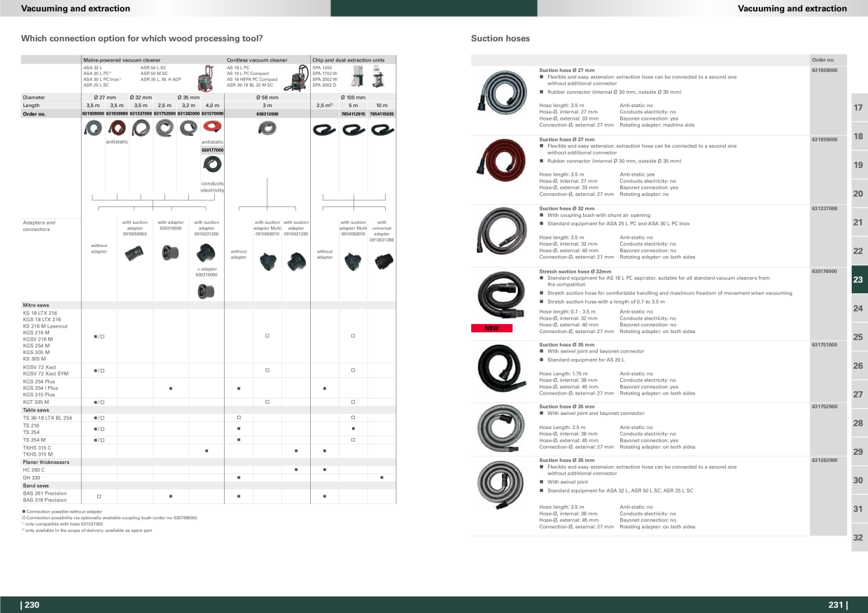Jump to section tab 25
Viewport: 868px width, 613px height.
[x=859, y=337]
